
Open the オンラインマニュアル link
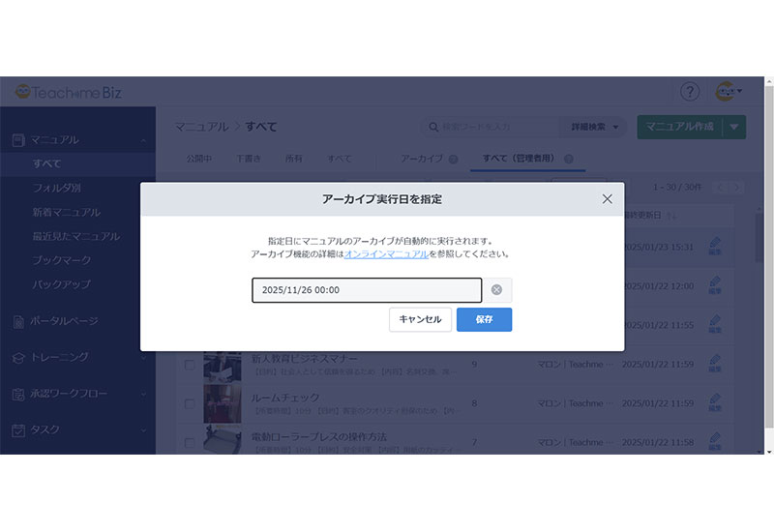(386, 253)
